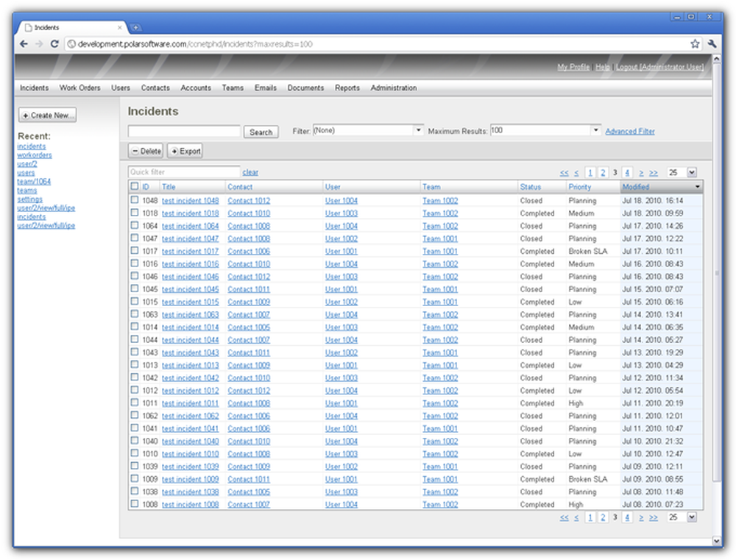Click the Create New plus icon

click(26, 115)
